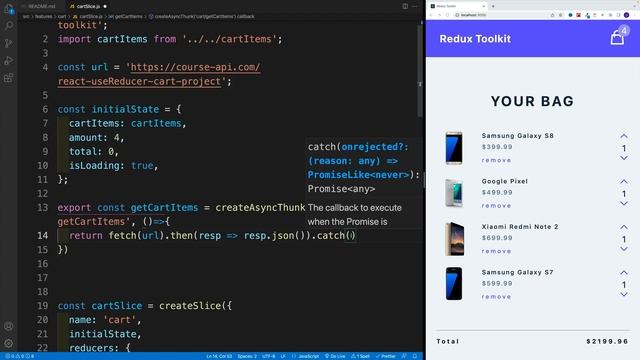Click the UTF-8 encoding status item

click(x=268, y=356)
